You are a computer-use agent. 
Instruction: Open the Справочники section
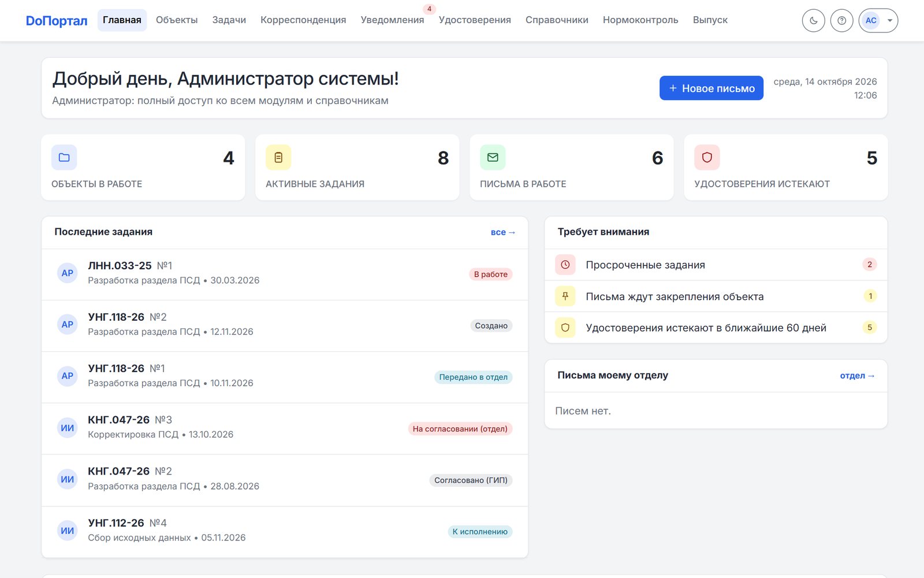[557, 20]
